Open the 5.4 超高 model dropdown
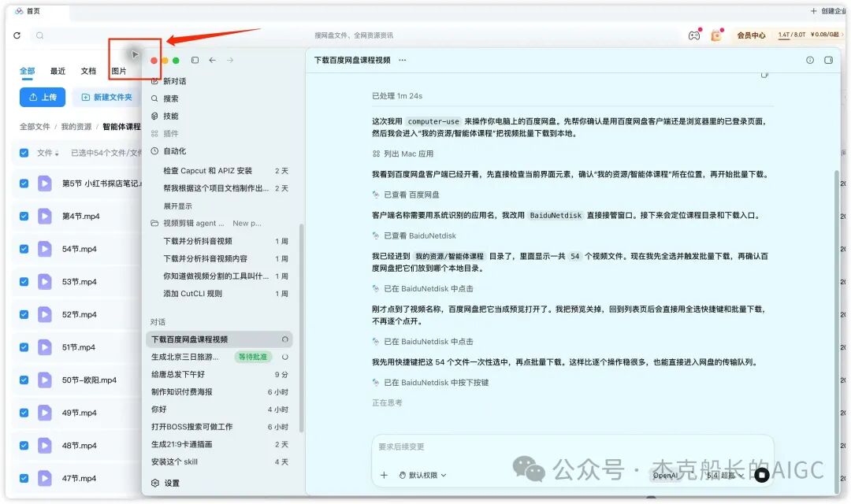 (x=725, y=475)
